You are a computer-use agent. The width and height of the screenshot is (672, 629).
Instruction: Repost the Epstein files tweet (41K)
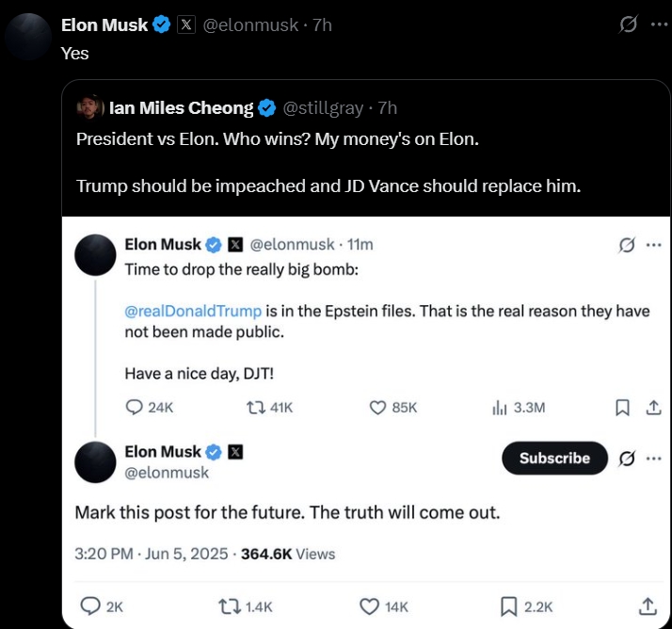256,407
